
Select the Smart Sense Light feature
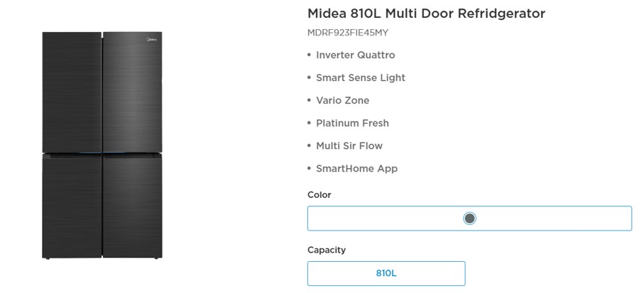pyautogui.click(x=360, y=78)
